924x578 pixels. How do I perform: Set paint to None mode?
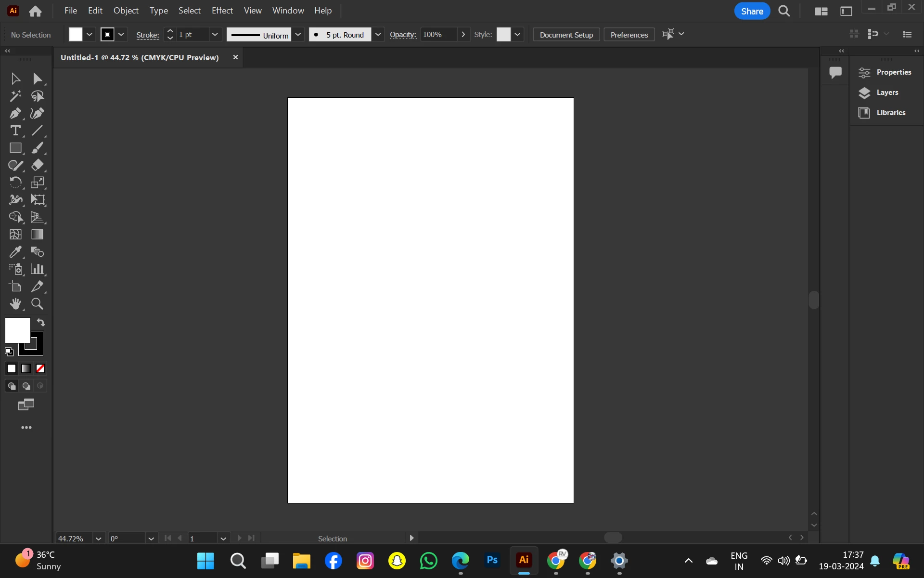(40, 368)
